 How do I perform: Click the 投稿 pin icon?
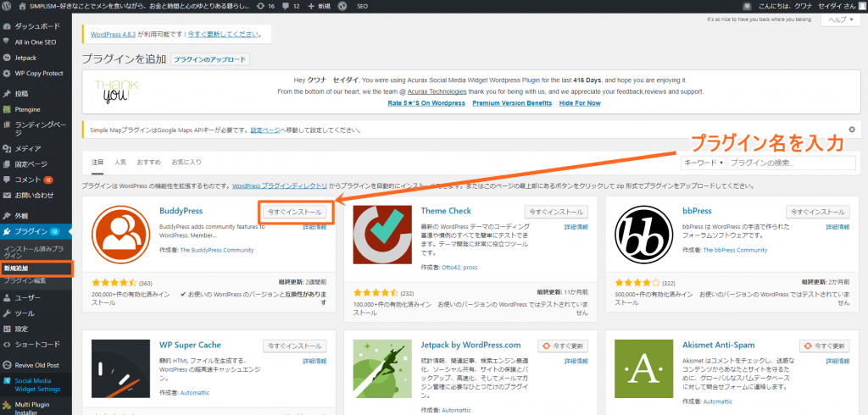pos(7,93)
